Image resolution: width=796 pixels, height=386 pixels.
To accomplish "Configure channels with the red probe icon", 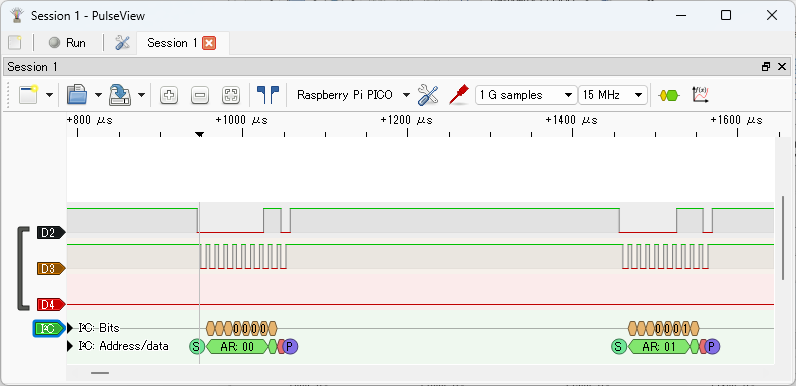I will pos(458,95).
